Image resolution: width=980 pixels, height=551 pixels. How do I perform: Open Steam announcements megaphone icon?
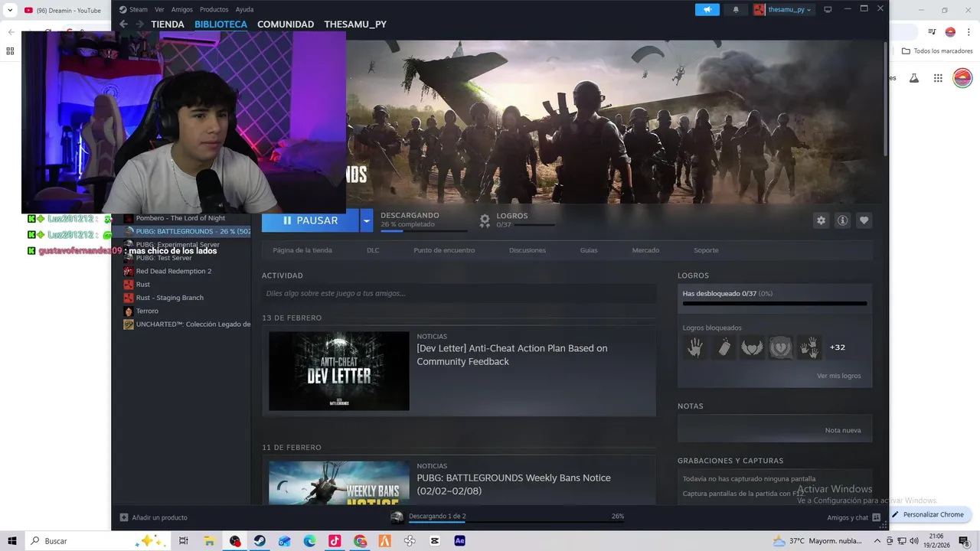[x=707, y=9]
